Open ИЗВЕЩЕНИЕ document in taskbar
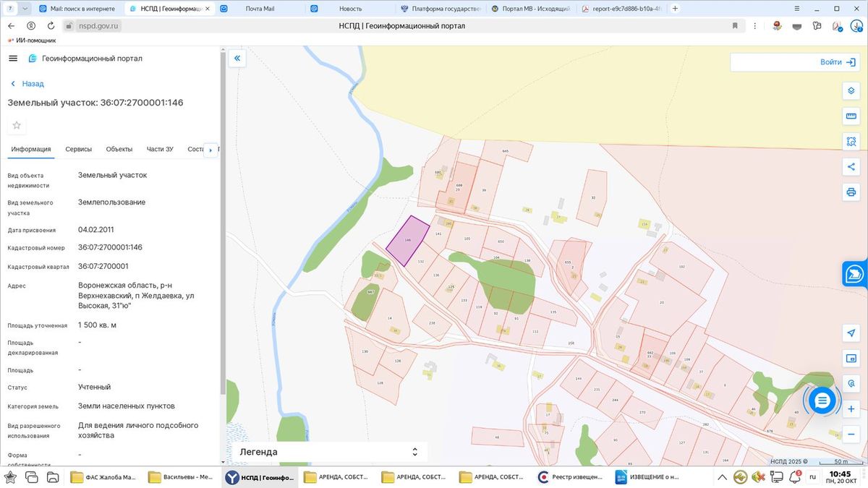The width and height of the screenshot is (868, 488). pos(648,477)
